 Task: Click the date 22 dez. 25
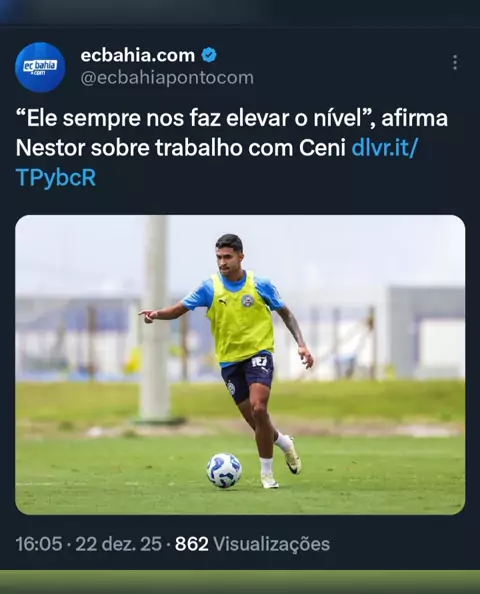pyautogui.click(x=119, y=544)
